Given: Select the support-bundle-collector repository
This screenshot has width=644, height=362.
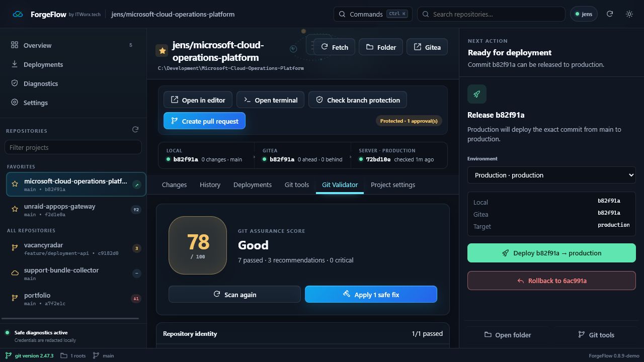Looking at the screenshot, I should coord(76,274).
